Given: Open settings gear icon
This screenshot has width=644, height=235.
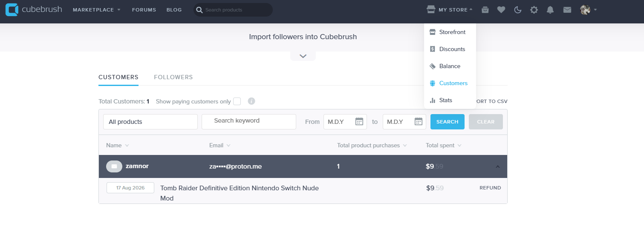Looking at the screenshot, I should pyautogui.click(x=534, y=10).
